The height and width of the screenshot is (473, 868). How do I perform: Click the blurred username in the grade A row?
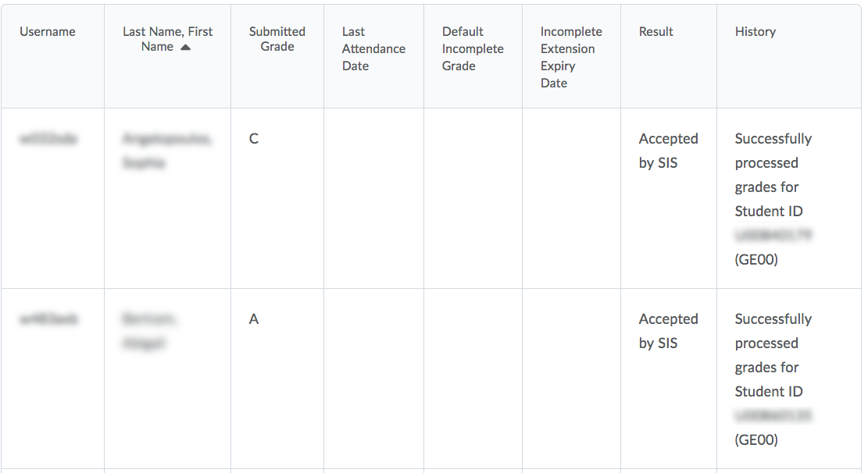point(48,320)
